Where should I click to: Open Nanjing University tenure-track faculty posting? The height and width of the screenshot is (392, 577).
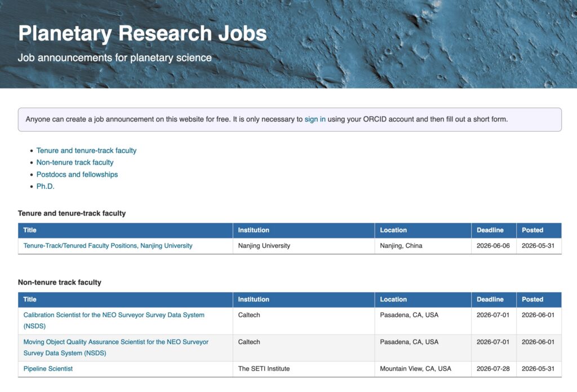[x=108, y=246]
